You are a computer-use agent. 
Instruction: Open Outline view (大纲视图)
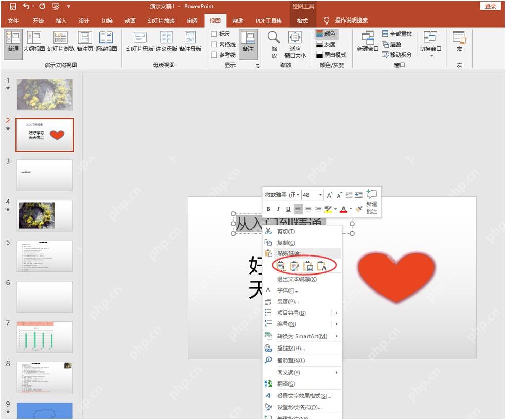(x=34, y=42)
